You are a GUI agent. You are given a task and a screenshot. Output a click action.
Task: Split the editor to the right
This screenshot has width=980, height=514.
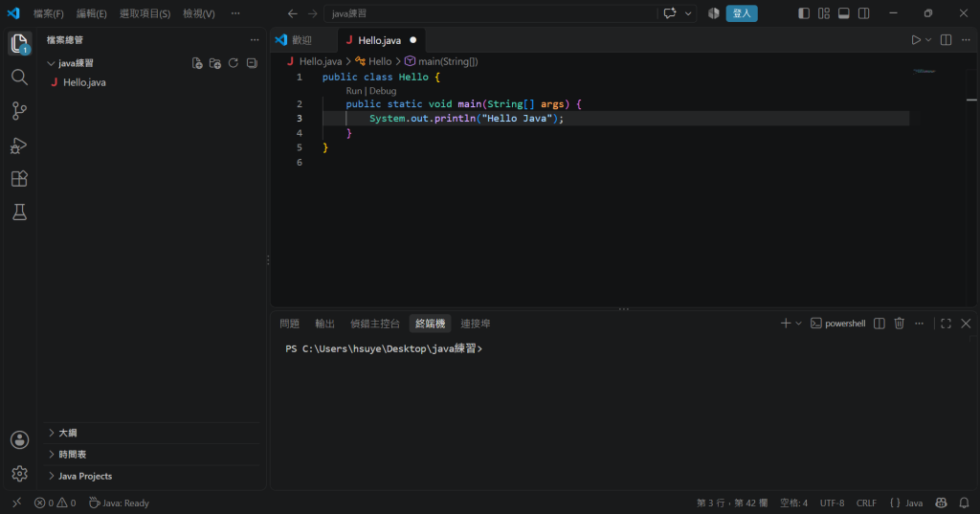point(947,40)
